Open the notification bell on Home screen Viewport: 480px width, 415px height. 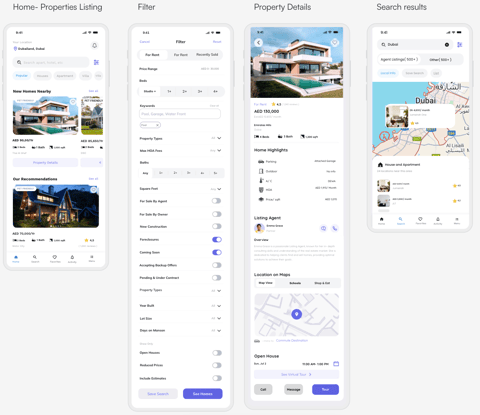tap(94, 45)
